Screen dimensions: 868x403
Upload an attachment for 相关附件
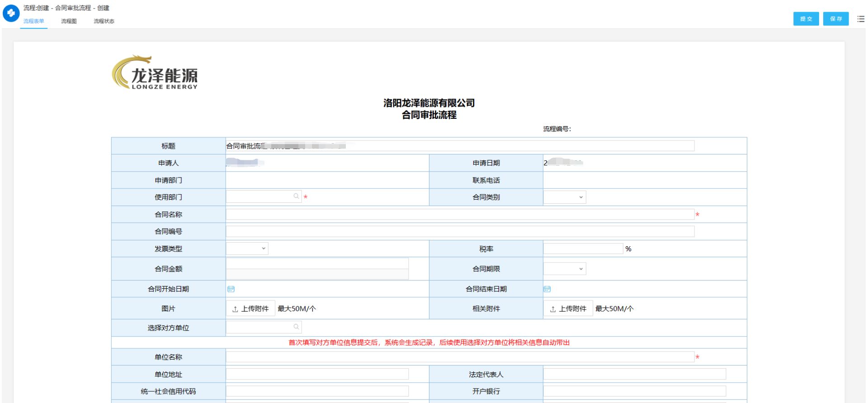(x=568, y=309)
